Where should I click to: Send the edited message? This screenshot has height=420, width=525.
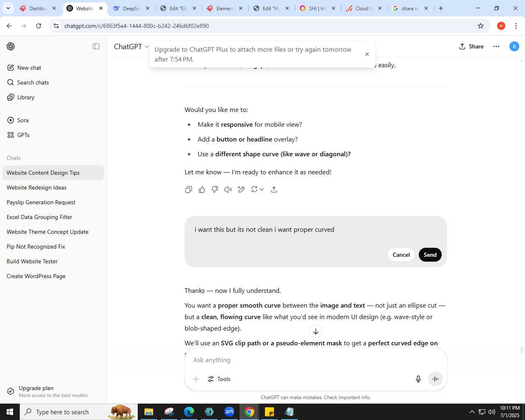point(430,255)
